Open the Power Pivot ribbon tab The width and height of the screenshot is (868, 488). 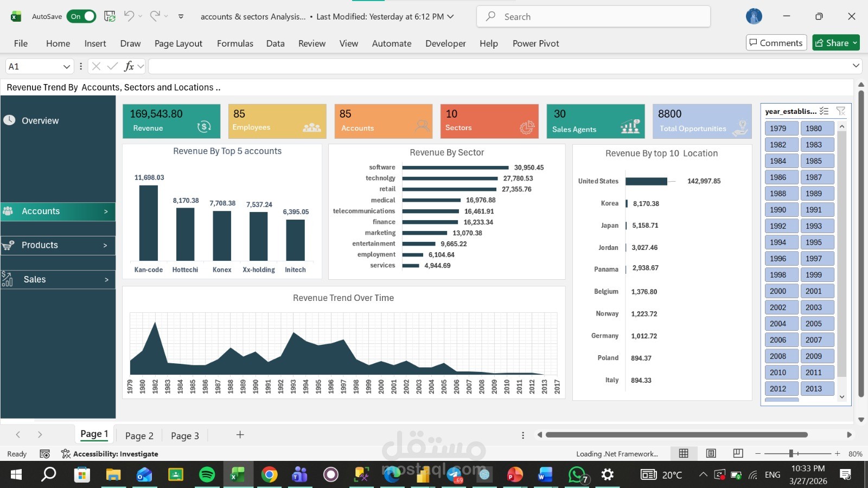coord(535,43)
